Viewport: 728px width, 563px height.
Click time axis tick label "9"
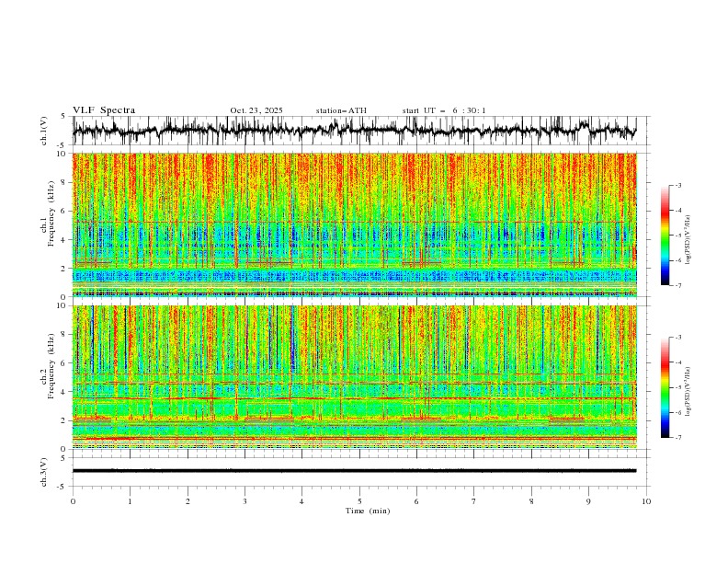point(588,501)
